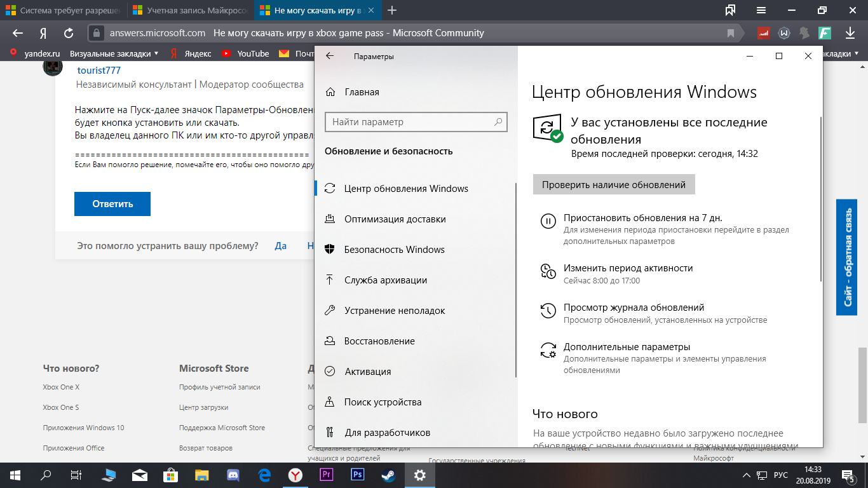
Task: Open Windows Start menu
Action: pos(15,475)
